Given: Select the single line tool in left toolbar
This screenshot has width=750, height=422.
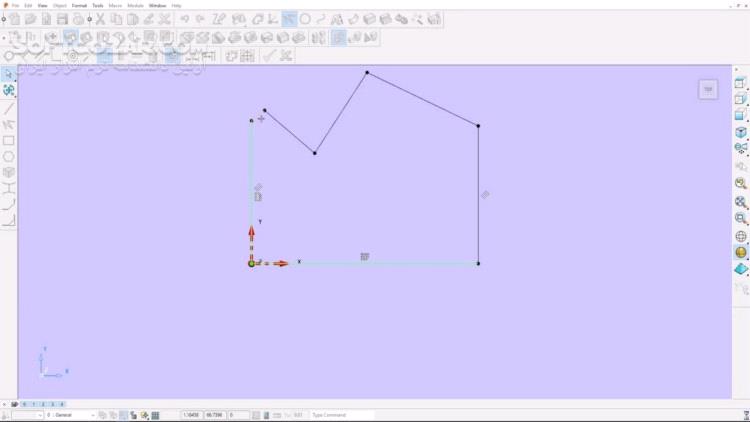Looking at the screenshot, I should coord(9,108).
